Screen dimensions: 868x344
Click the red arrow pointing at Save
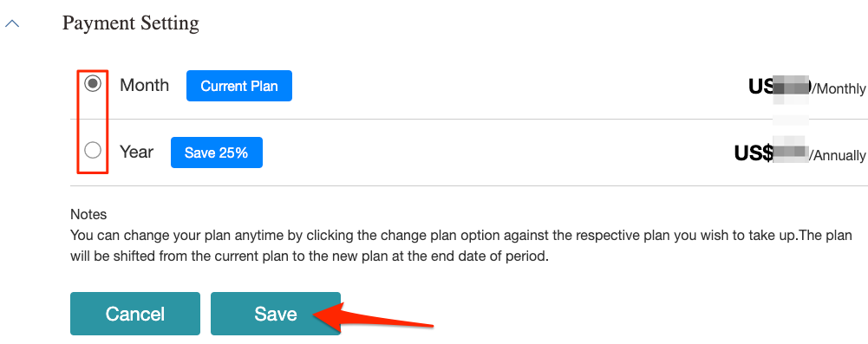375,317
